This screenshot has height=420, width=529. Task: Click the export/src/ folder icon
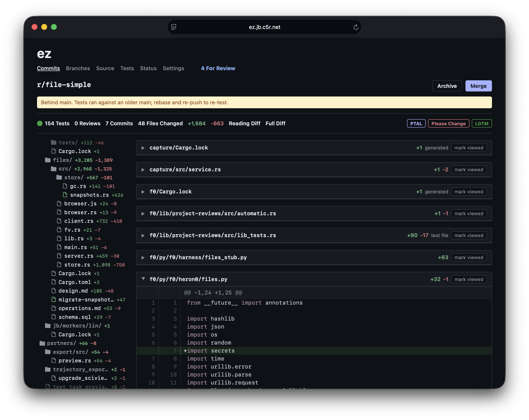pyautogui.click(x=48, y=352)
